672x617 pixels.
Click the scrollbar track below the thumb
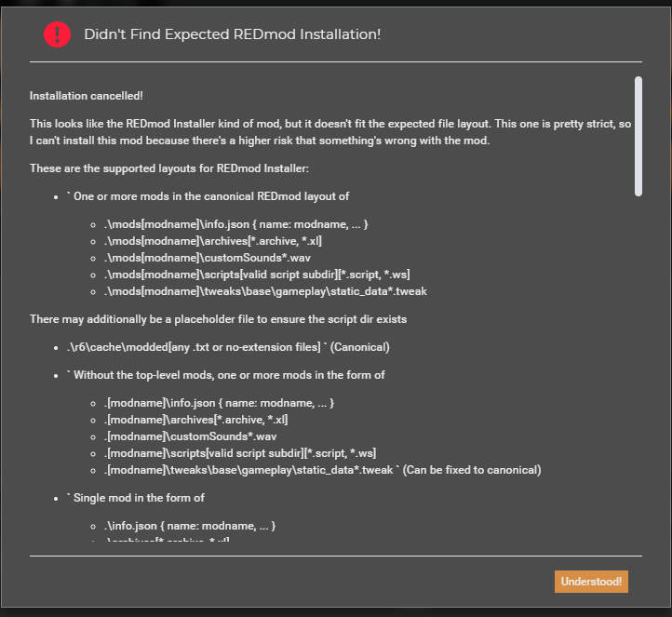(638, 372)
